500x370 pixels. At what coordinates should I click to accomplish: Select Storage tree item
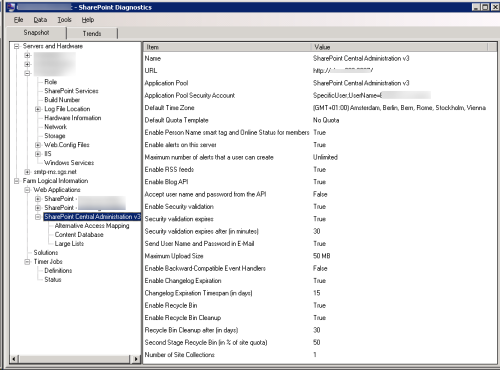pyautogui.click(x=55, y=136)
